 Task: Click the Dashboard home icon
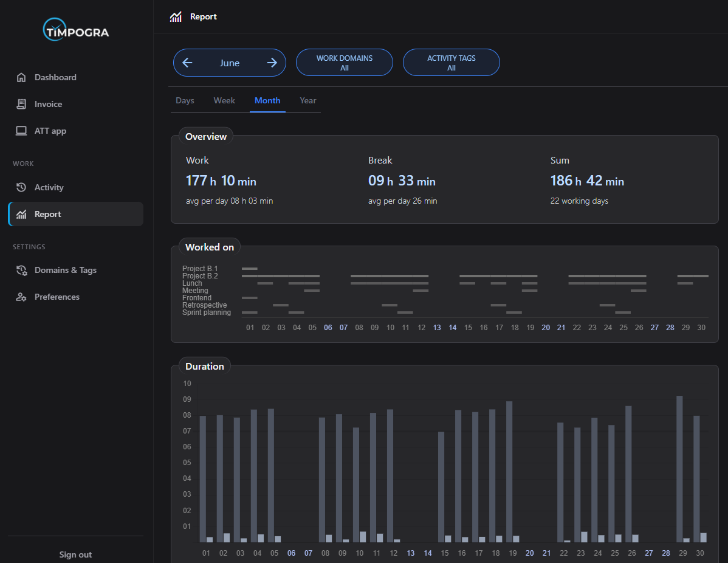tap(21, 77)
